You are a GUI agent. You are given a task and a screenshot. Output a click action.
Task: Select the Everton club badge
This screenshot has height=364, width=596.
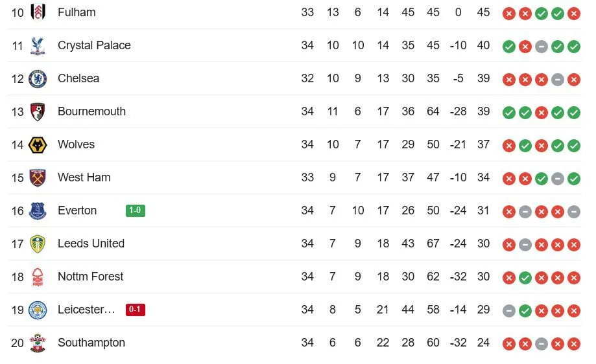[x=38, y=210]
